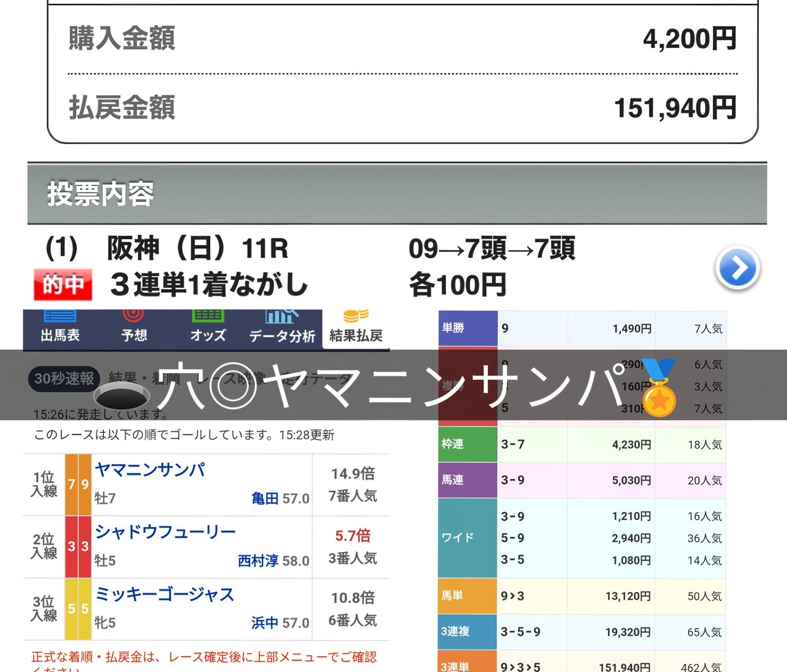This screenshot has height=672, width=787.
Task: Click the 単勝 label cell
Action: point(468,328)
